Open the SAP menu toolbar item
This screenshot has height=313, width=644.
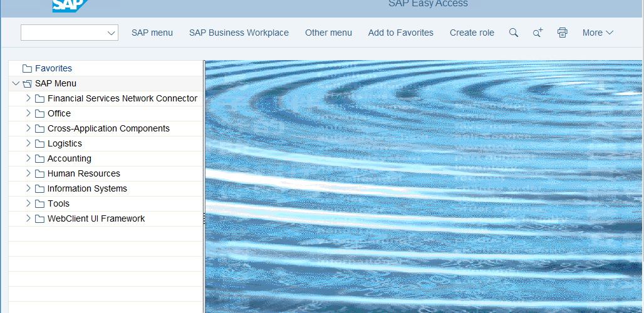pyautogui.click(x=152, y=33)
